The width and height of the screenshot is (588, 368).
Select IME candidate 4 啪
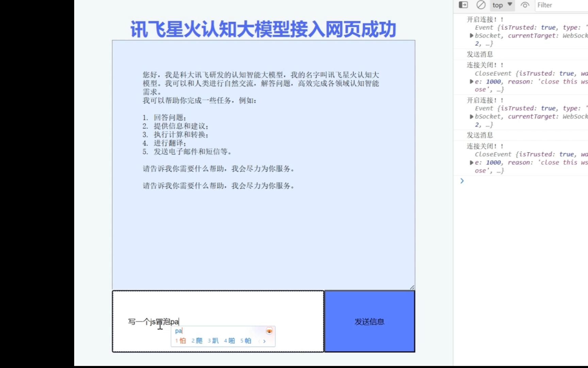coord(229,341)
